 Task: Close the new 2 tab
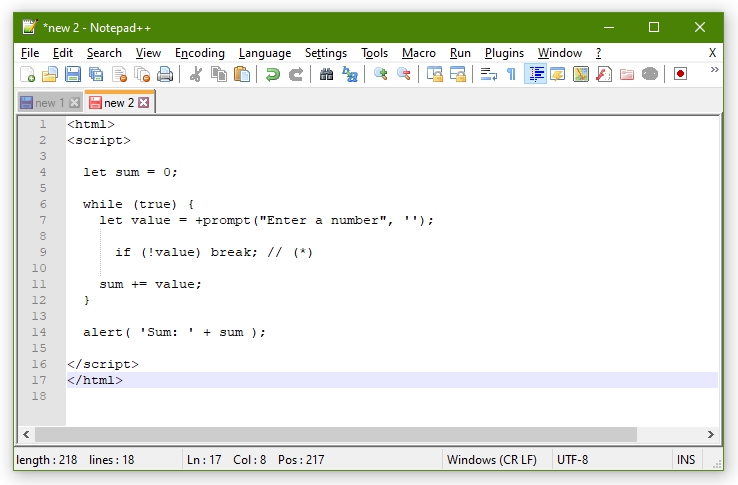pos(144,103)
